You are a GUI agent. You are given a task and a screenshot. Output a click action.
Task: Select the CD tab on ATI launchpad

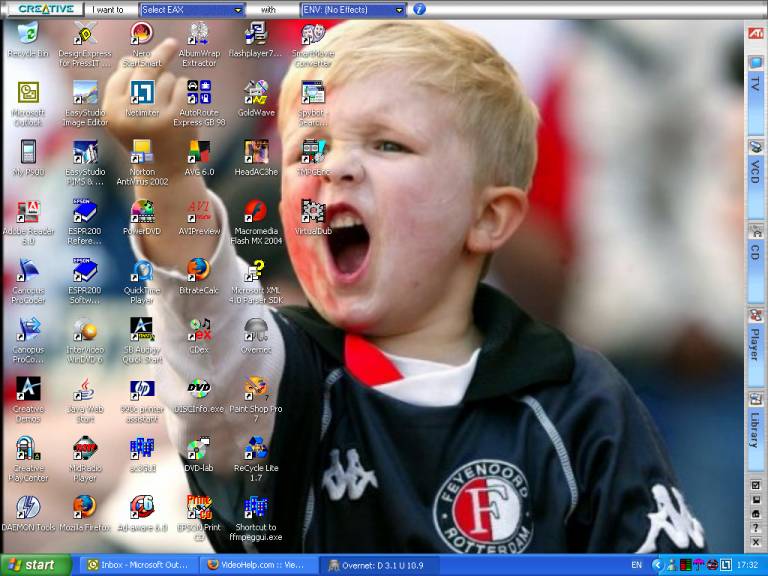tap(755, 262)
